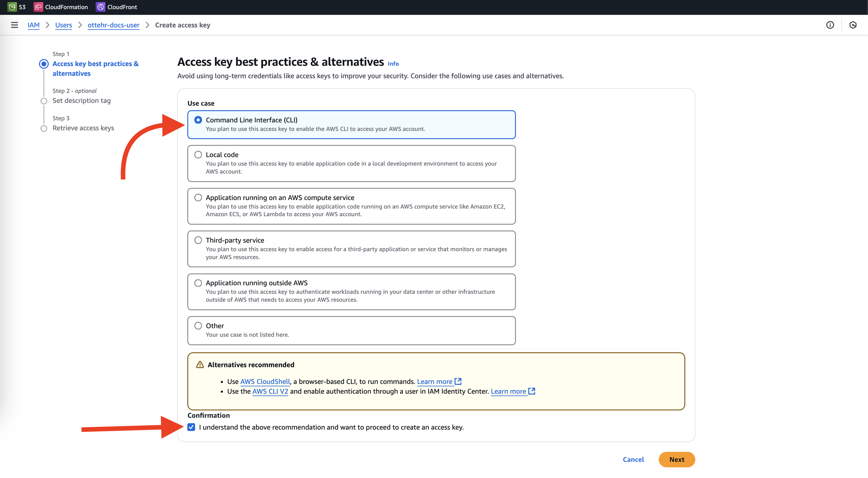Select the Other use case option
868x478 pixels.
click(x=198, y=325)
